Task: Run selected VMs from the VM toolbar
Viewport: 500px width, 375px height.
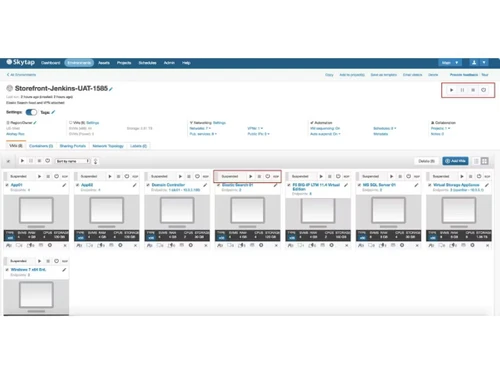Action: point(22,161)
